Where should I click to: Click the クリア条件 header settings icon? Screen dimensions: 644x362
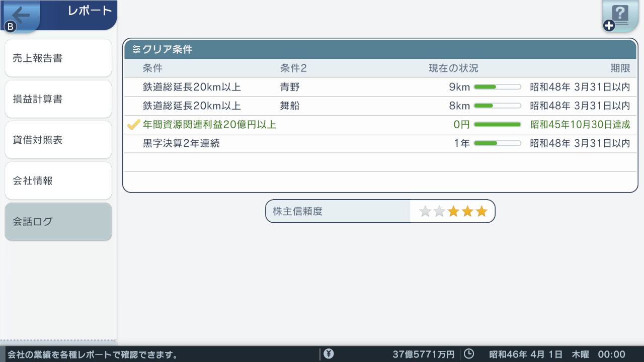pos(137,49)
